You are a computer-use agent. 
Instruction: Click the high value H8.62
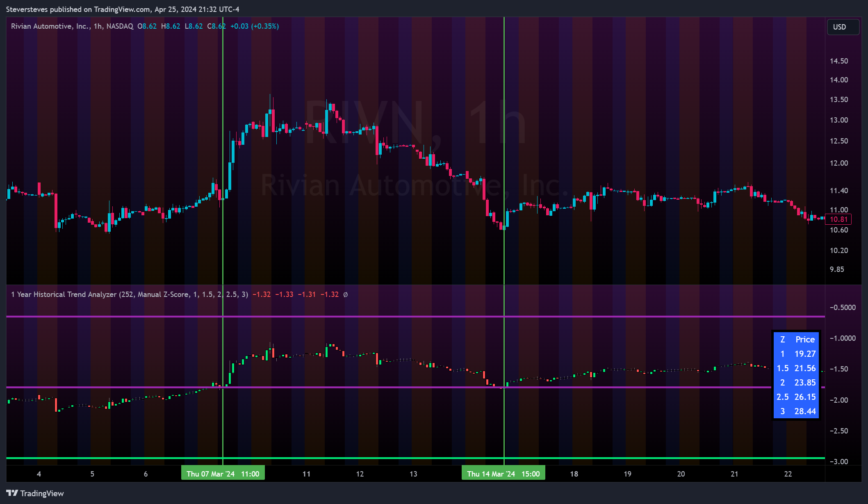click(x=171, y=26)
